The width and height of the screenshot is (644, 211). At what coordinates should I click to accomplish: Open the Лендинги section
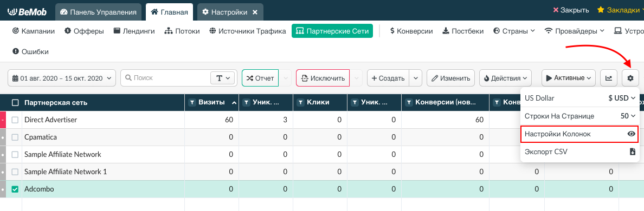click(134, 31)
